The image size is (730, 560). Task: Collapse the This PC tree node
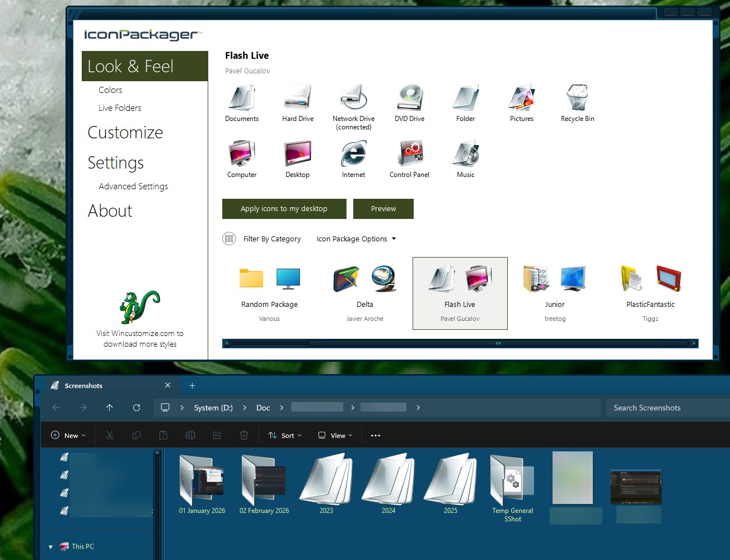[51, 547]
